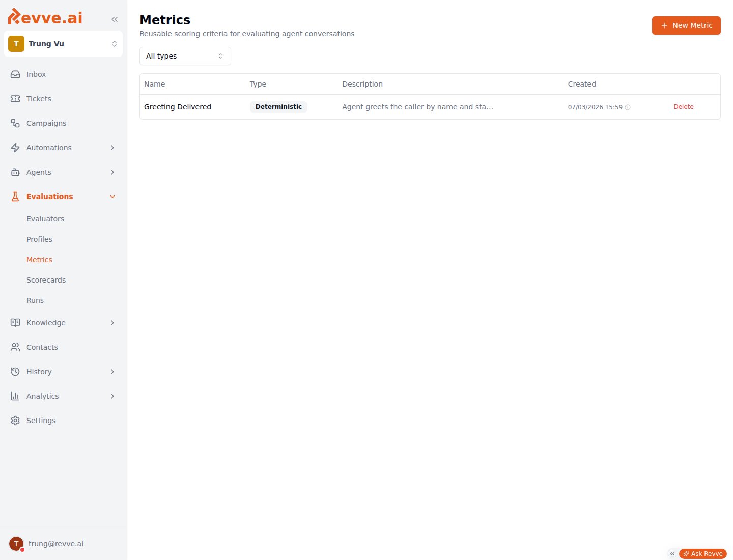Screen dimensions: 733x560
Task: Open Scorecards under Evaluations
Action: coord(46,280)
